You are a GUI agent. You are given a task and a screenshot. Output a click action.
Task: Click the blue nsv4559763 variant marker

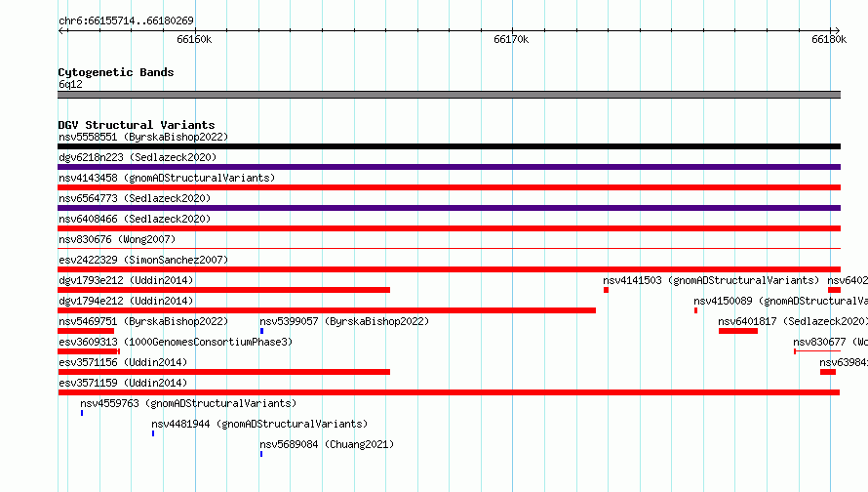coord(82,413)
